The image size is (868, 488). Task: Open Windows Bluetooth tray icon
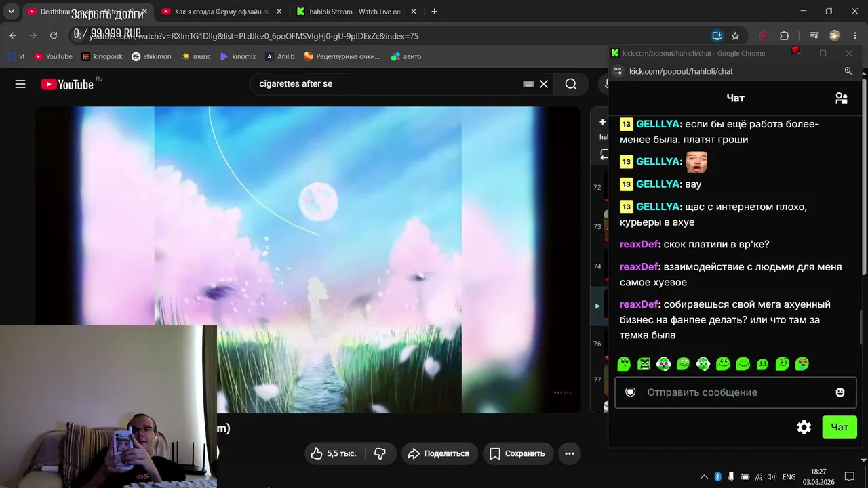pyautogui.click(x=718, y=476)
